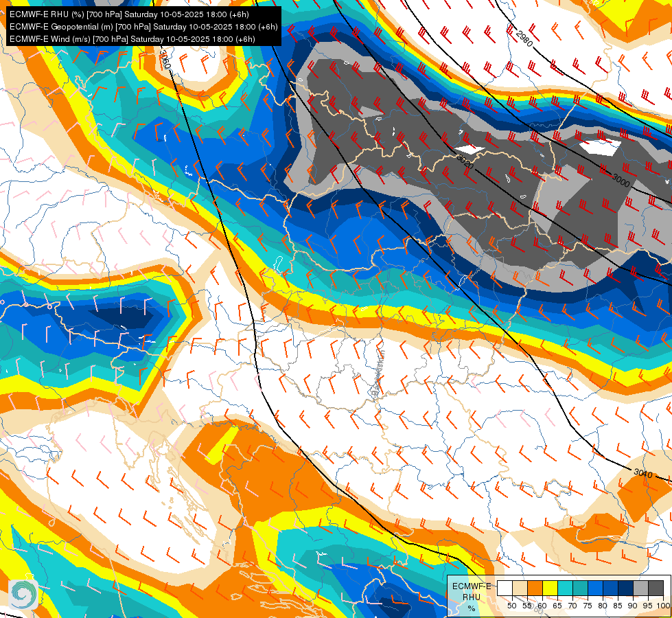The image size is (672, 618).
Task: Click the ECMWF-E legend title text
Action: tap(472, 586)
